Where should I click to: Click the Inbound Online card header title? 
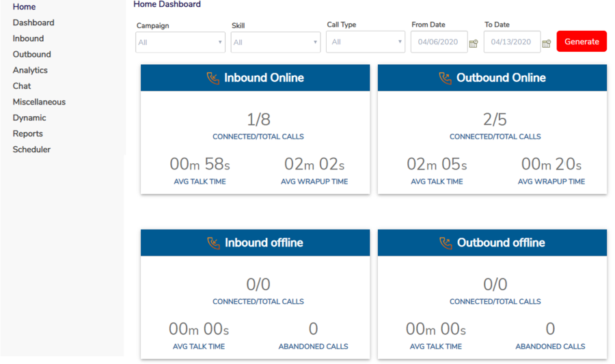[x=264, y=78]
